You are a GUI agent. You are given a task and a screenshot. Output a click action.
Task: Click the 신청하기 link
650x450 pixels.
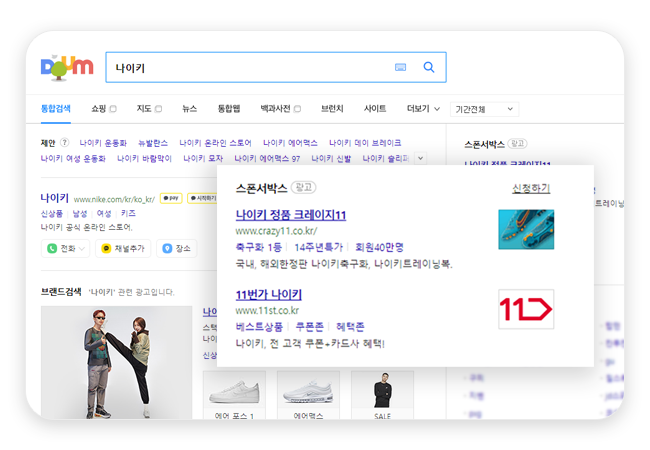pyautogui.click(x=531, y=189)
